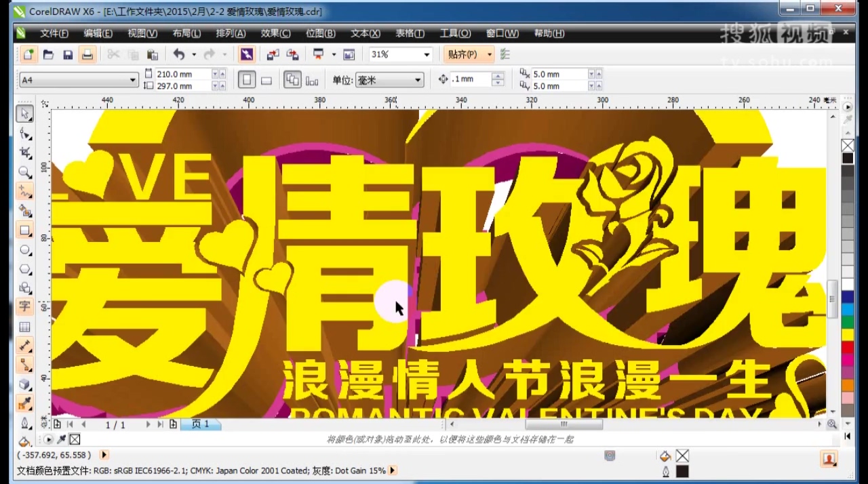Activate the Text tool
The width and height of the screenshot is (868, 484).
click(25, 306)
